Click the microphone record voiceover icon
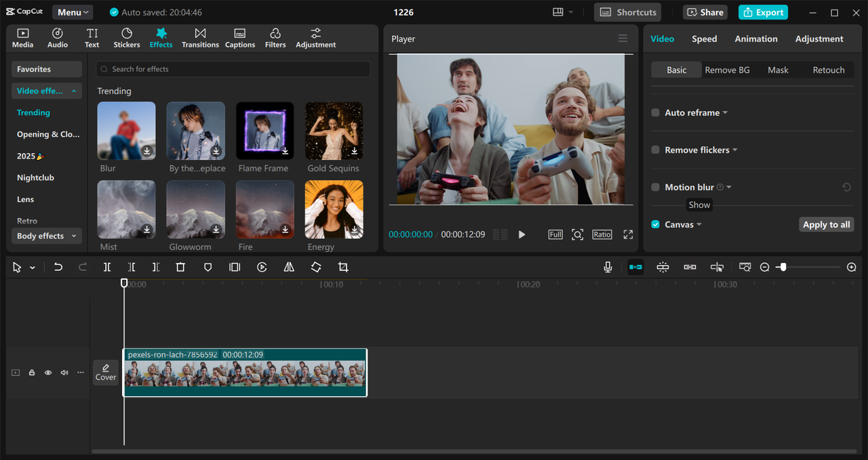868x460 pixels. click(608, 268)
